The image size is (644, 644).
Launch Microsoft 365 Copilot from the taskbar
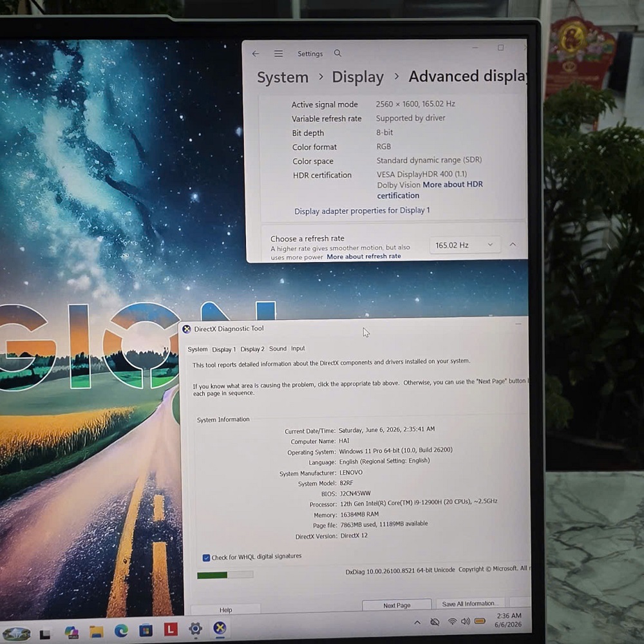point(71,632)
